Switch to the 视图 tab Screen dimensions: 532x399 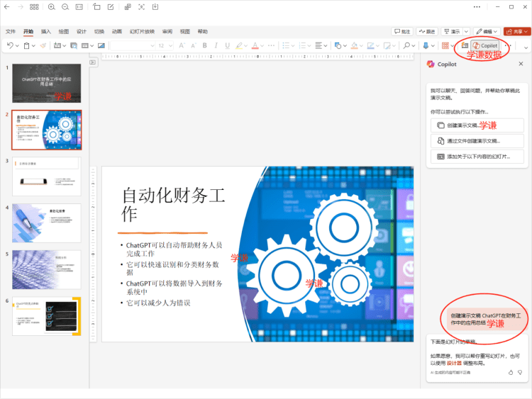[184, 31]
